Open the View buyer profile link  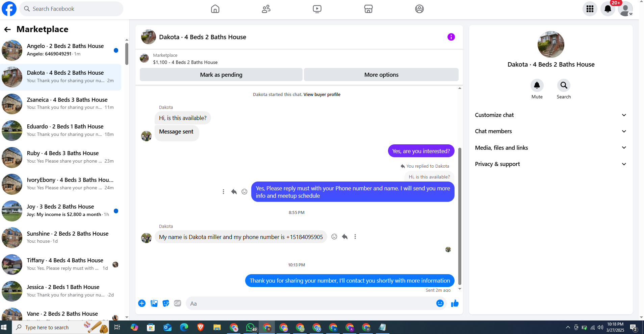coord(322,95)
